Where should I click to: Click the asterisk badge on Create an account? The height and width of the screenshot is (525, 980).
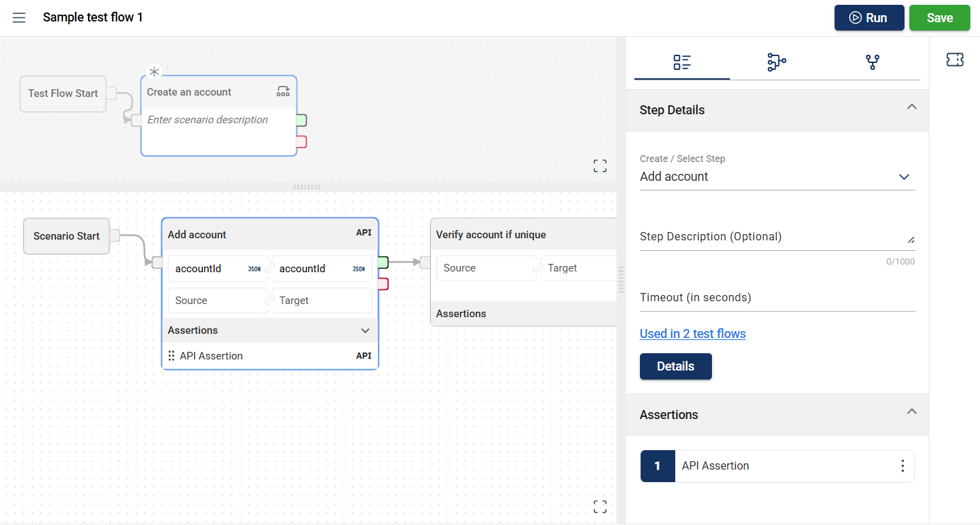coord(154,71)
